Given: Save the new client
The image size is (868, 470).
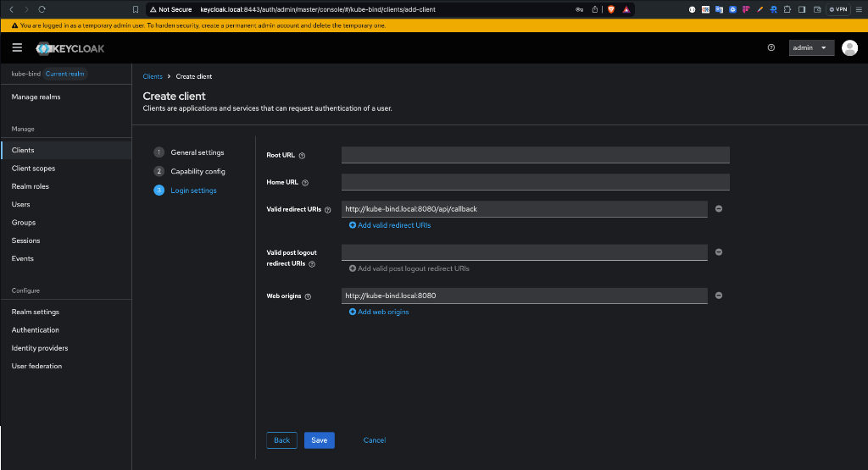Looking at the screenshot, I should [x=320, y=440].
